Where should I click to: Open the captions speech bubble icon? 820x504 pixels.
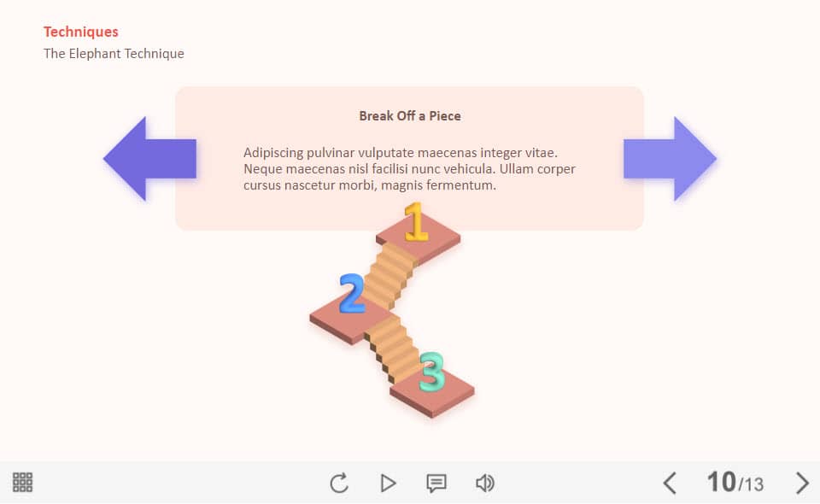point(436,483)
